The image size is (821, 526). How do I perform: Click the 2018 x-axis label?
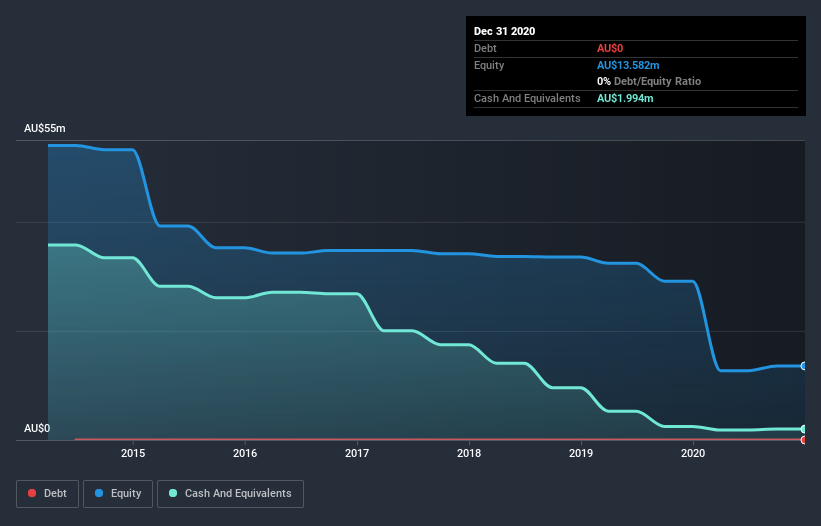click(x=469, y=453)
